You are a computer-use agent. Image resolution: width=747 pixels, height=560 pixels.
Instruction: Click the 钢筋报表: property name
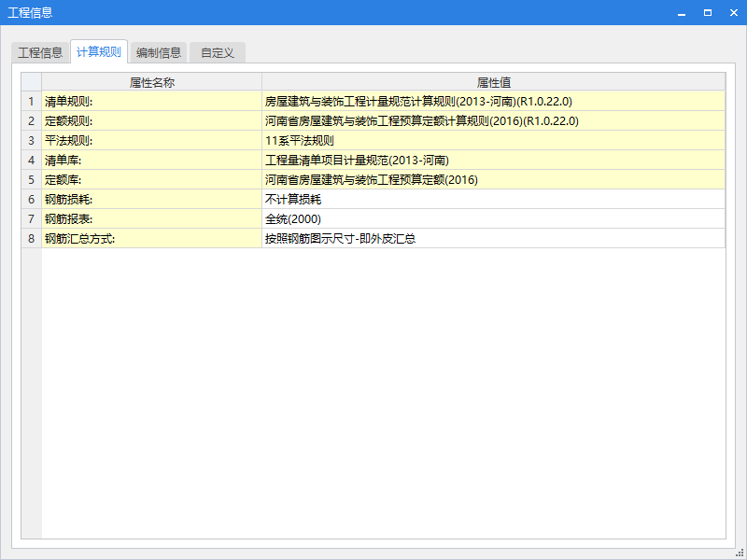point(152,218)
